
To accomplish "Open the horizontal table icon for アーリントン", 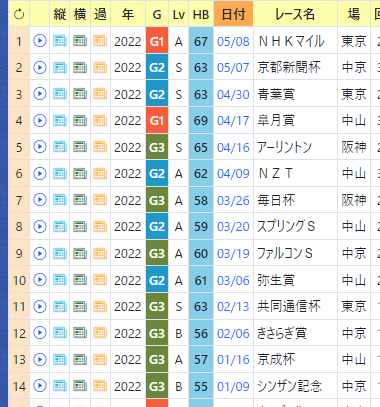I will [x=80, y=147].
